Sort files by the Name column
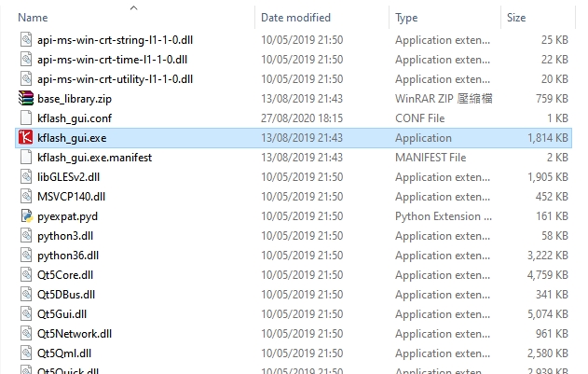 point(34,18)
